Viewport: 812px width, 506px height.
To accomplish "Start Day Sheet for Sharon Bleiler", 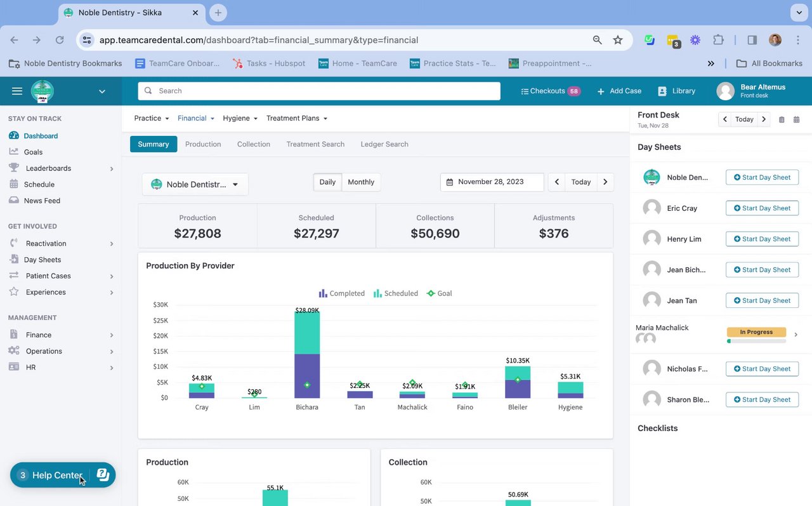I will (762, 400).
